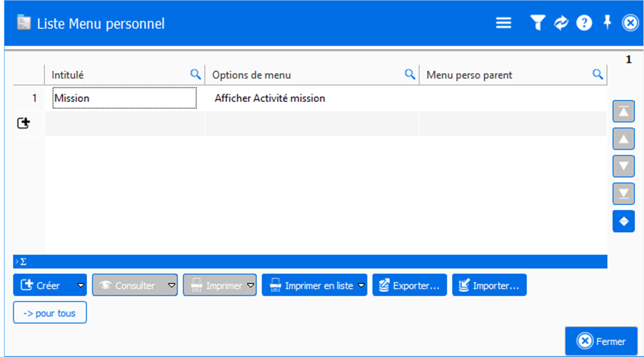
Task: Expand the Créer dropdown arrow
Action: click(80, 285)
